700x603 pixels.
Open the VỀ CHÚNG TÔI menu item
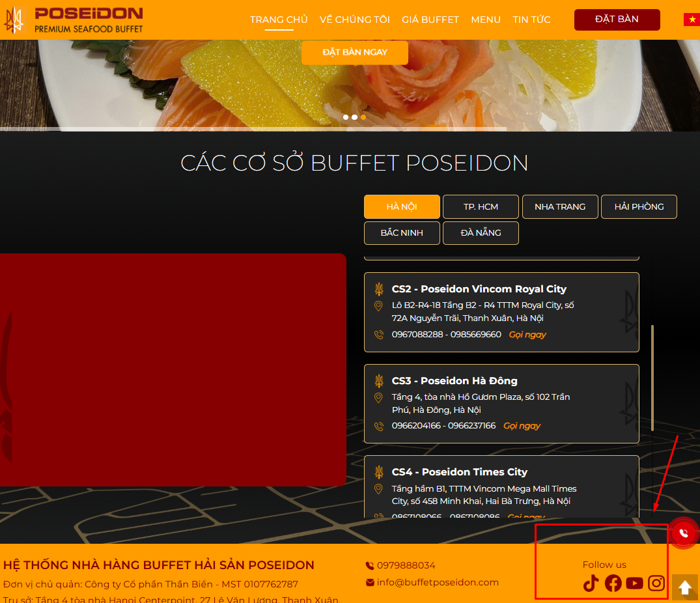355,20
